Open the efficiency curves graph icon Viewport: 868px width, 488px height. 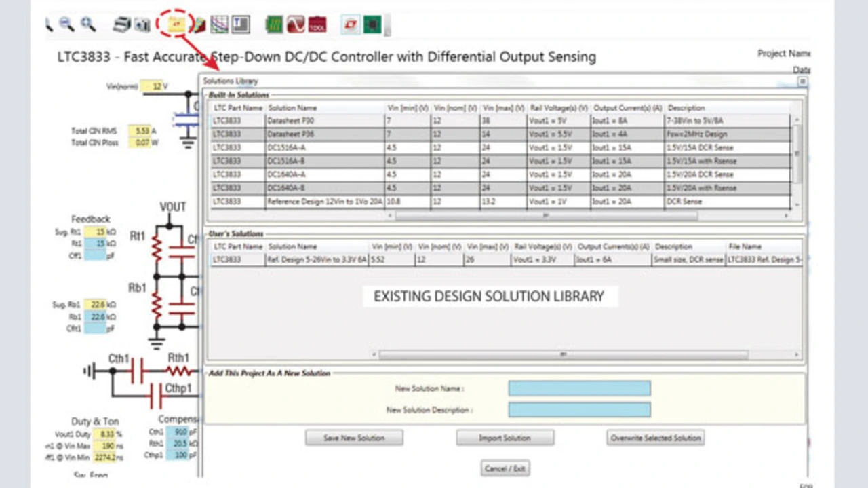pos(219,25)
